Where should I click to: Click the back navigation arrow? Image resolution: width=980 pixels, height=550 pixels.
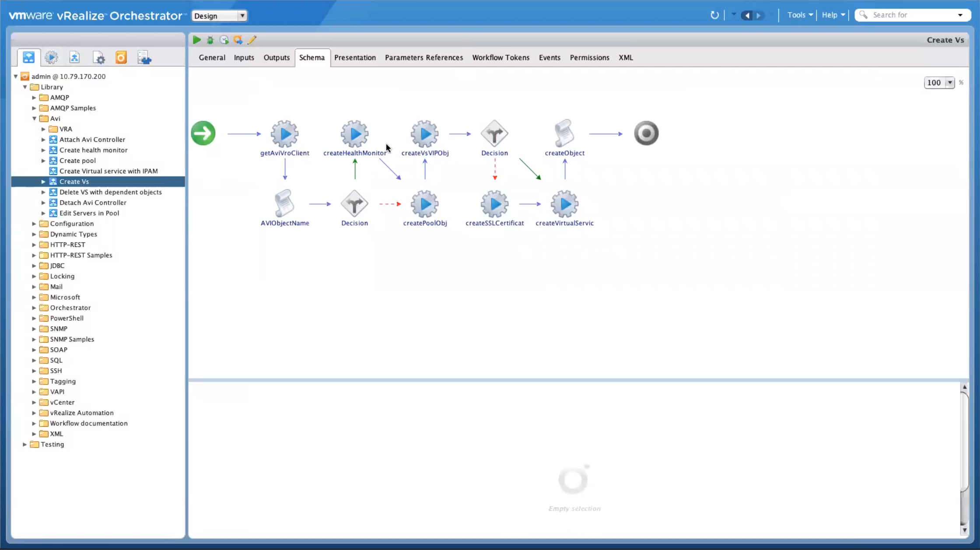(x=747, y=16)
